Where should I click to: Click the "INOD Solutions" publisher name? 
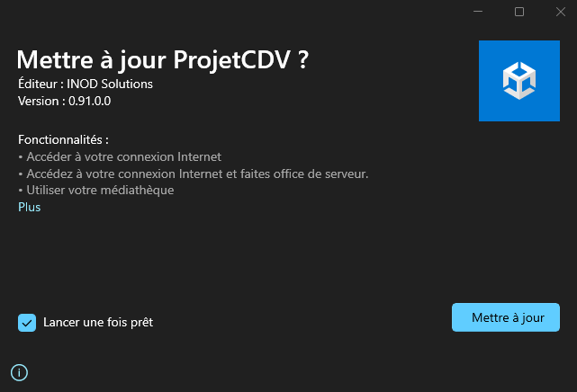(110, 84)
